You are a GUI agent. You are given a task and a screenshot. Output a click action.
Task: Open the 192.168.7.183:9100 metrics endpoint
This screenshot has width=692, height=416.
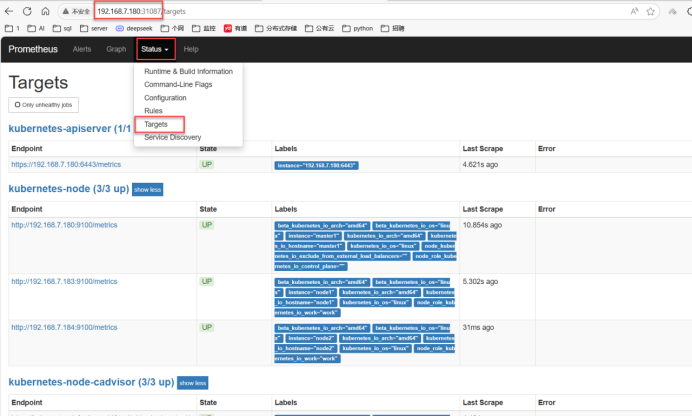point(64,281)
